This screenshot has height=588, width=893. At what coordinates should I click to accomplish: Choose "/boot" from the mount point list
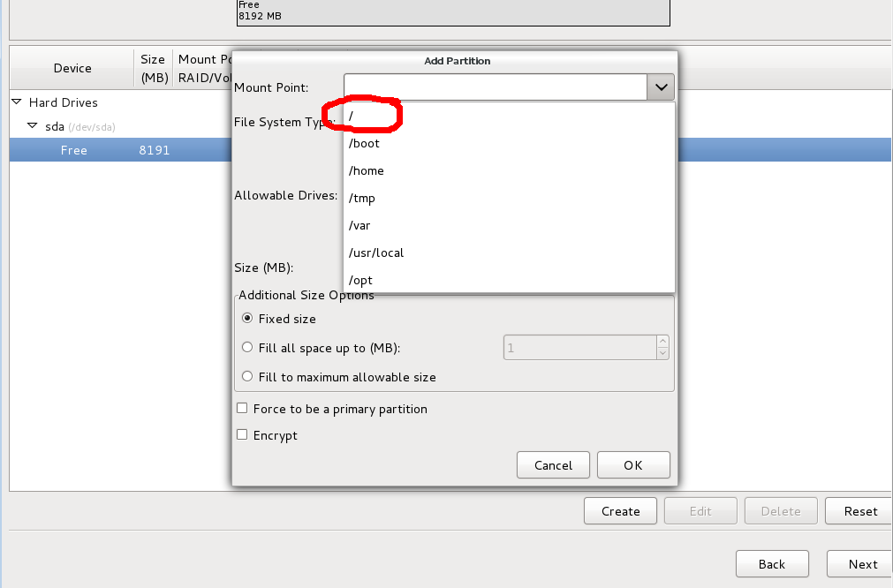point(364,143)
